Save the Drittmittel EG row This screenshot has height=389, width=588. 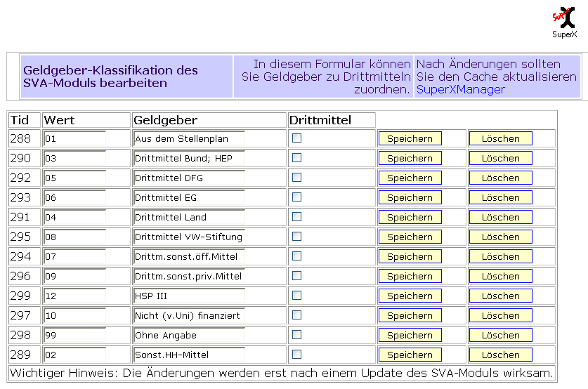tap(410, 197)
